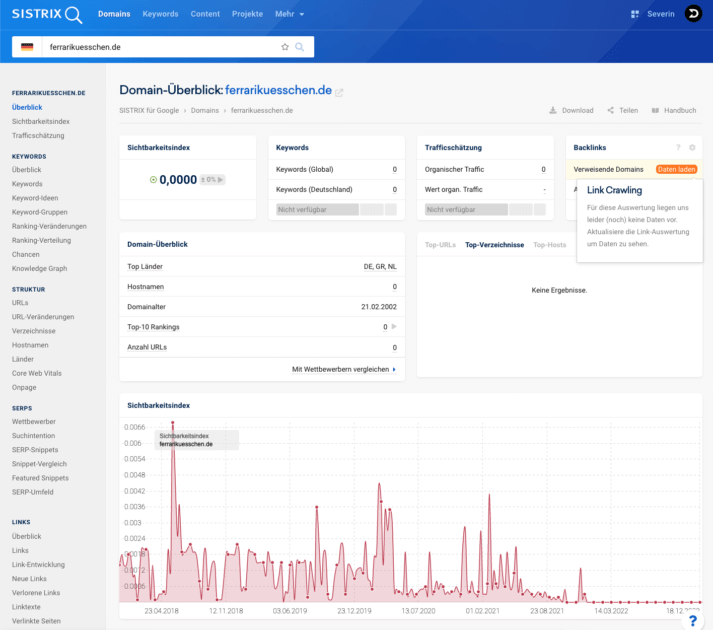Expand the Mehr dropdown menu
The width and height of the screenshot is (713, 630).
tap(290, 14)
